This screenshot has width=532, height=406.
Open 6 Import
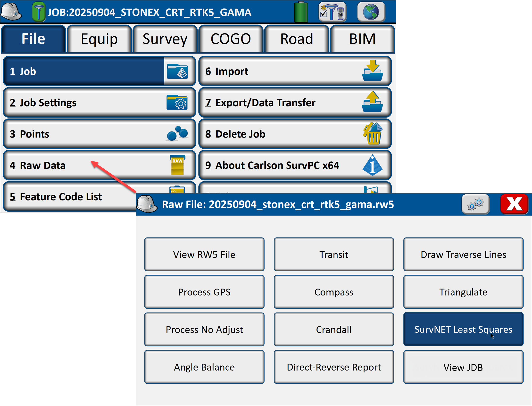click(x=295, y=71)
